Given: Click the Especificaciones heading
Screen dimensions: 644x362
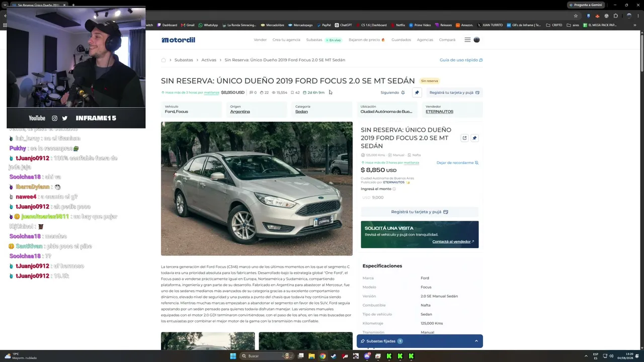Looking at the screenshot, I should point(382,266).
